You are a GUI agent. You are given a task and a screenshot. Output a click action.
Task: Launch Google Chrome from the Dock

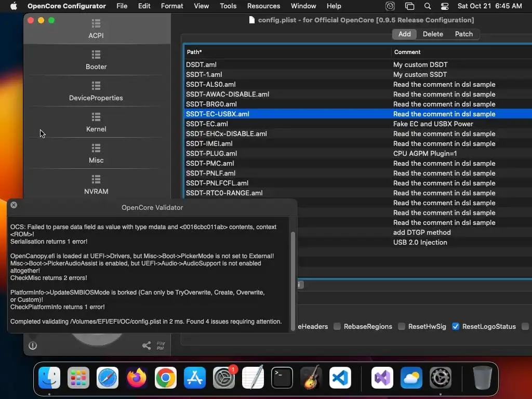click(x=166, y=378)
